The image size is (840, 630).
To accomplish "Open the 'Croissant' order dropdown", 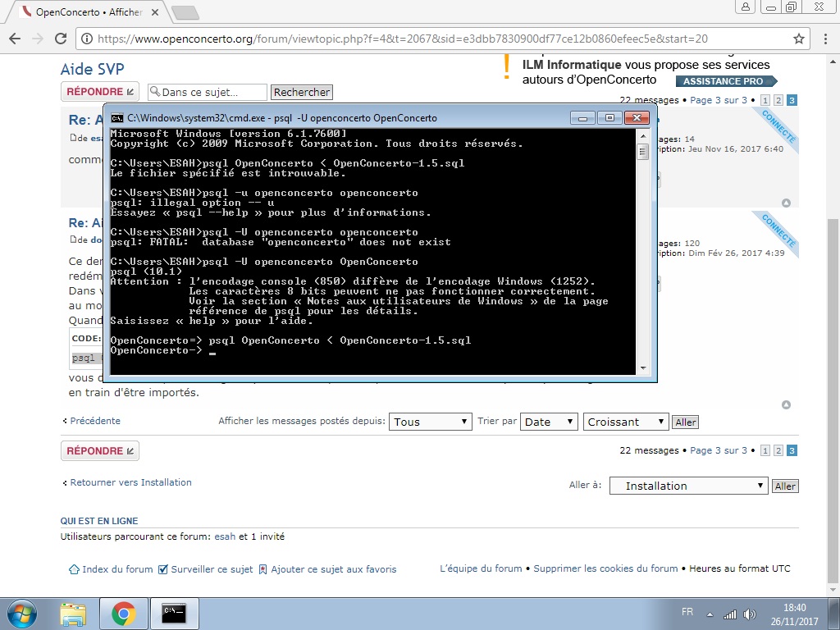I will [626, 422].
